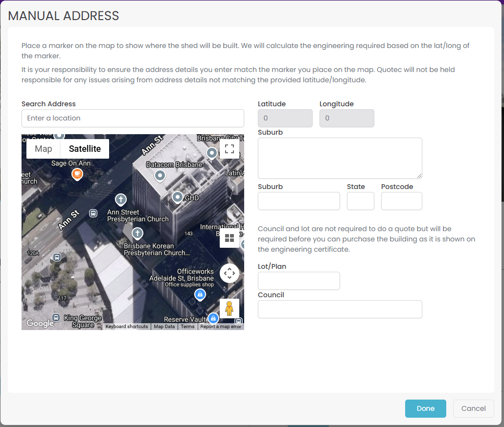Click the tilt map grid icon
The image size is (504, 427).
(x=229, y=238)
